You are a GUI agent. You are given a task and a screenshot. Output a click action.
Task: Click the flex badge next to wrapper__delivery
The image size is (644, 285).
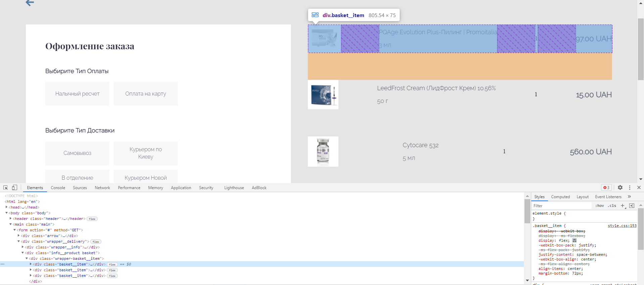coord(96,242)
